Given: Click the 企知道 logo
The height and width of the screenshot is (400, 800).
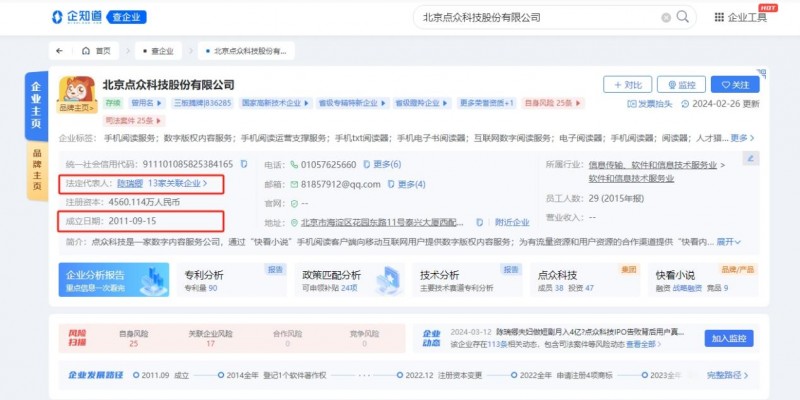Looking at the screenshot, I should [x=77, y=17].
